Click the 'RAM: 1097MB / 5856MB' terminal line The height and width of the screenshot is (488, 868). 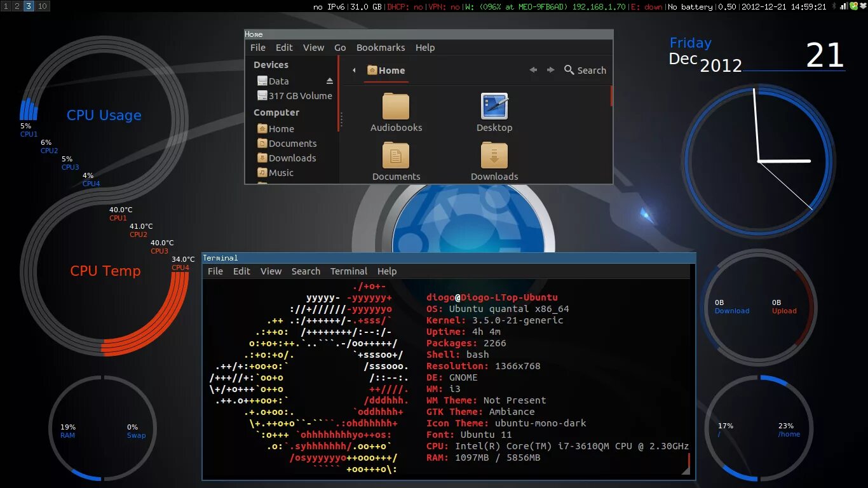point(484,457)
